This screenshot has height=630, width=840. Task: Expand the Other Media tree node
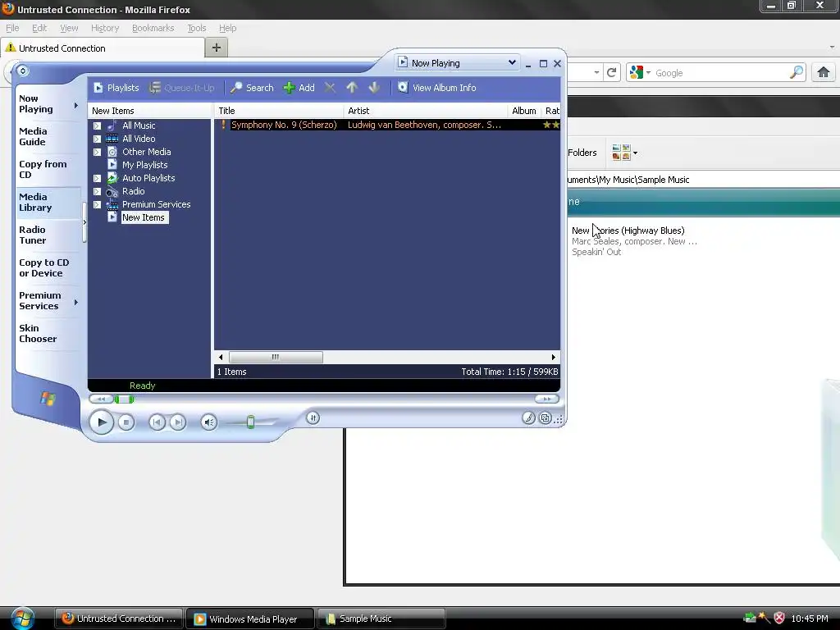click(97, 152)
